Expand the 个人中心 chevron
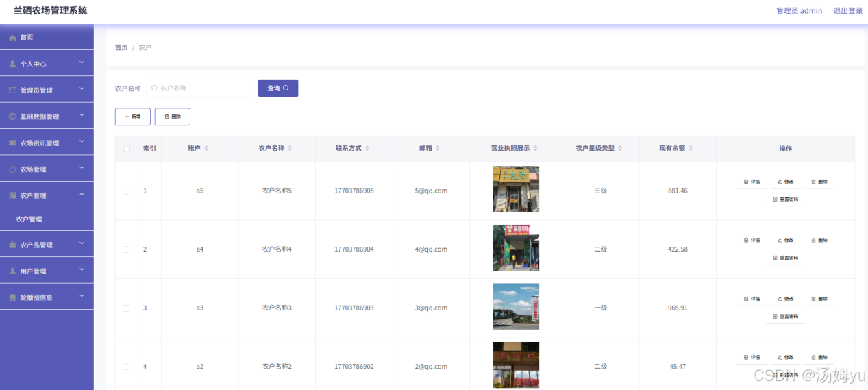Viewport: 868px width, 390px height. [82, 63]
